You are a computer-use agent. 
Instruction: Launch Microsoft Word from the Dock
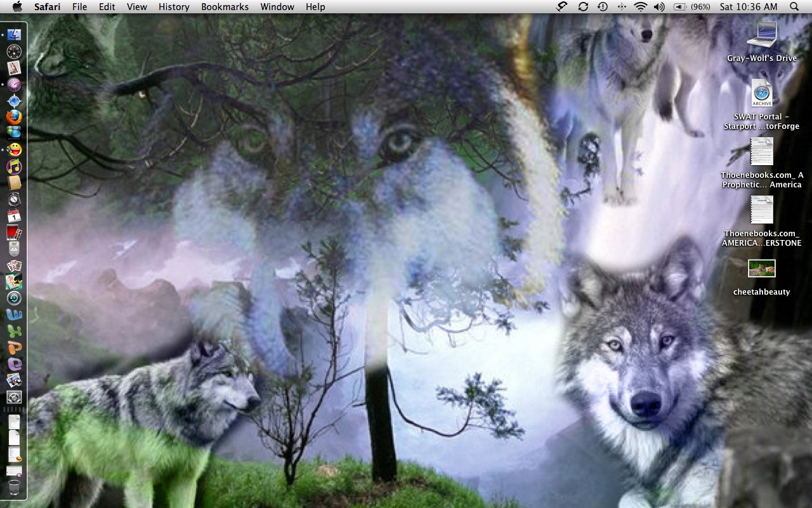(x=14, y=315)
